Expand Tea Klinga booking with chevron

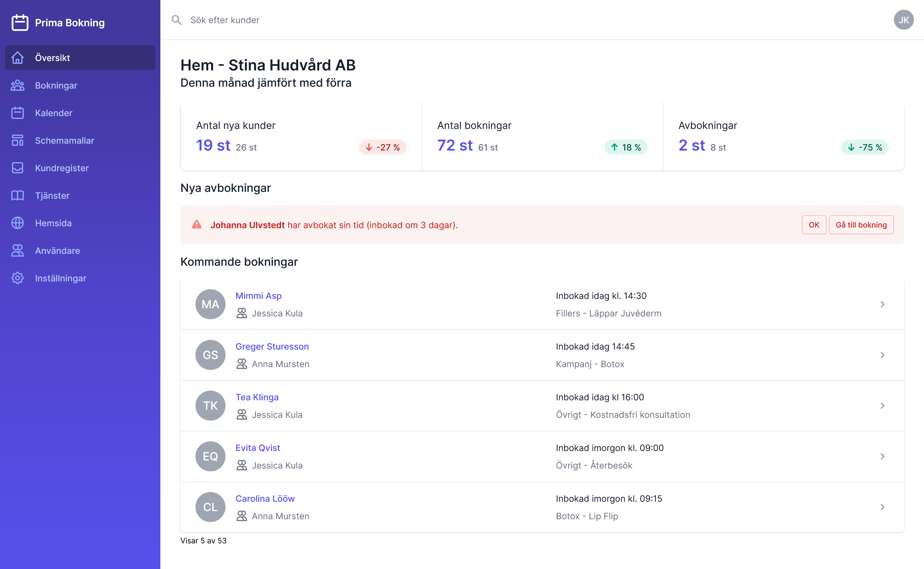click(x=883, y=406)
